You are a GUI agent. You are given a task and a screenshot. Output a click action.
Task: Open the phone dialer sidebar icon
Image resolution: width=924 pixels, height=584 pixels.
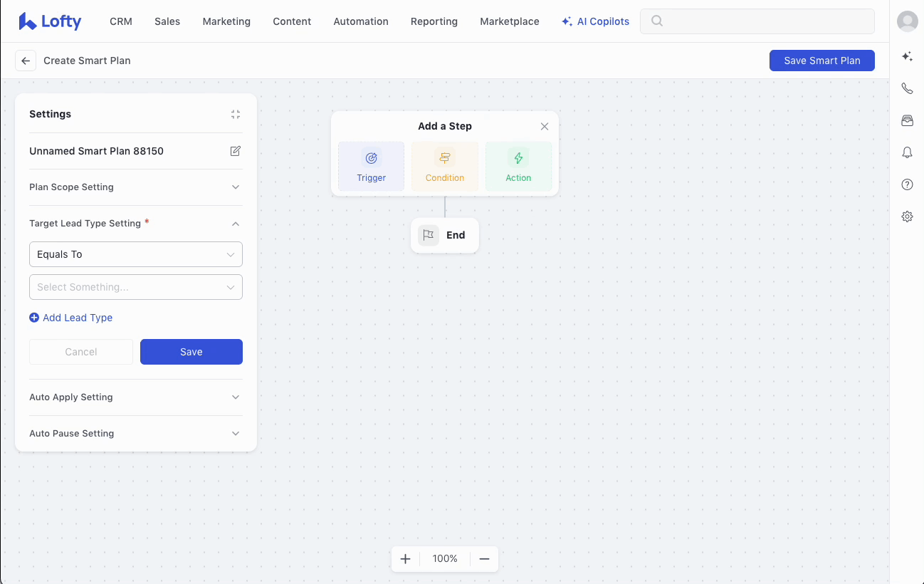pyautogui.click(x=907, y=88)
